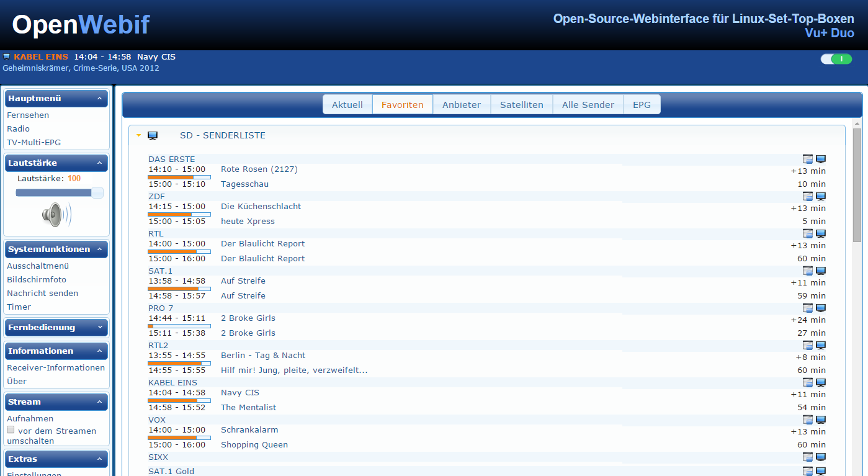The height and width of the screenshot is (476, 868).
Task: Open EPG window icon for VOX
Action: [808, 420]
